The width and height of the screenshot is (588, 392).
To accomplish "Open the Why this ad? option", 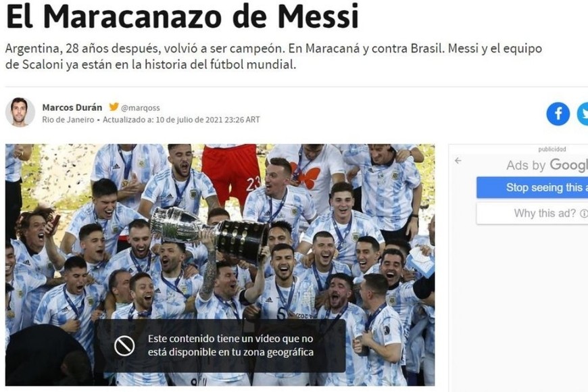I will click(532, 214).
